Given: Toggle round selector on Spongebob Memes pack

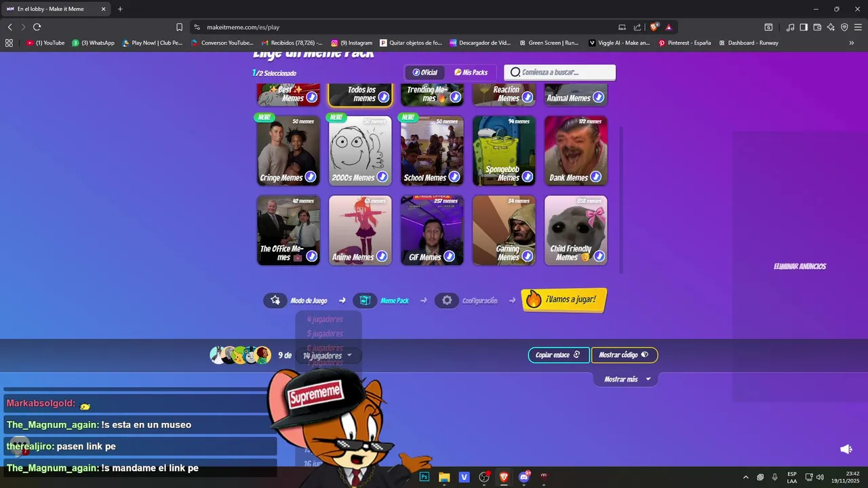Looking at the screenshot, I should pos(527,177).
